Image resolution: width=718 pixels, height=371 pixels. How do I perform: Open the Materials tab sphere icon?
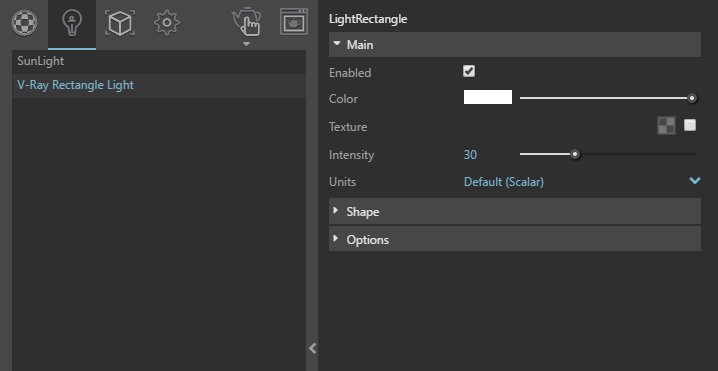(x=24, y=23)
